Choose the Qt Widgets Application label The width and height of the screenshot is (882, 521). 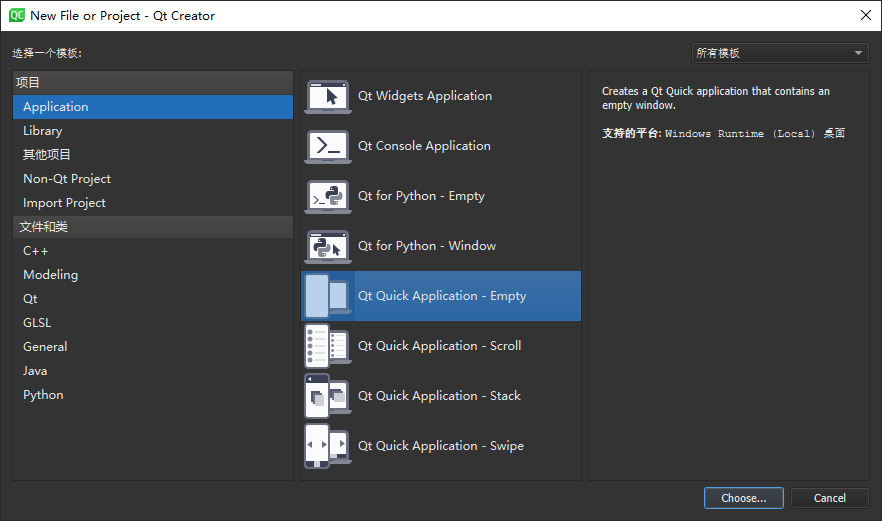425,96
